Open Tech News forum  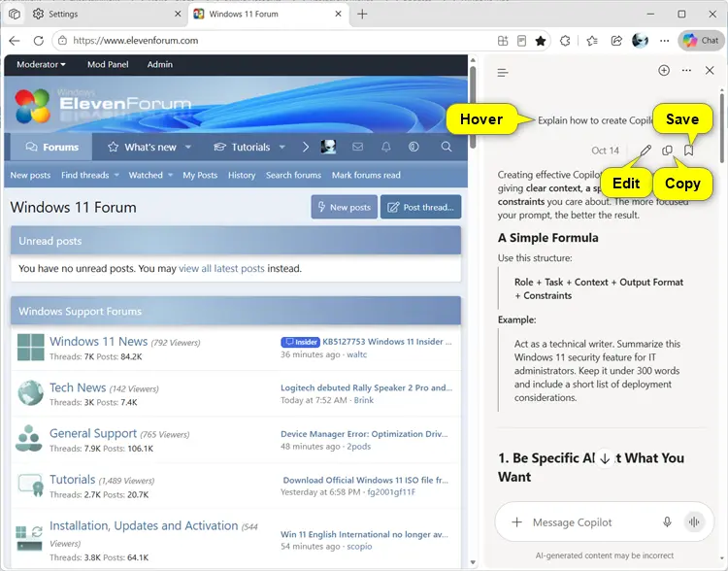(78, 387)
